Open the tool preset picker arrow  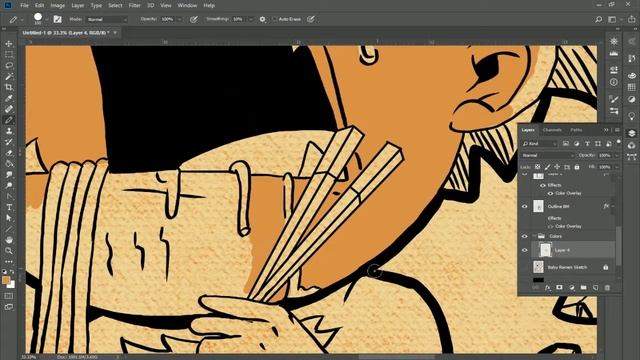(22, 19)
